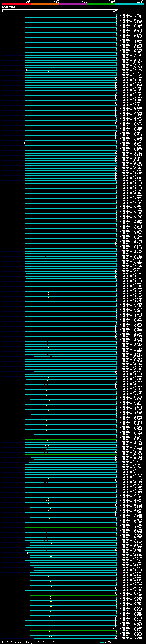The image size is (146, 644).
Task: Click the yellow Large gaps triangle icon in legend
Action: tap(19, 642)
